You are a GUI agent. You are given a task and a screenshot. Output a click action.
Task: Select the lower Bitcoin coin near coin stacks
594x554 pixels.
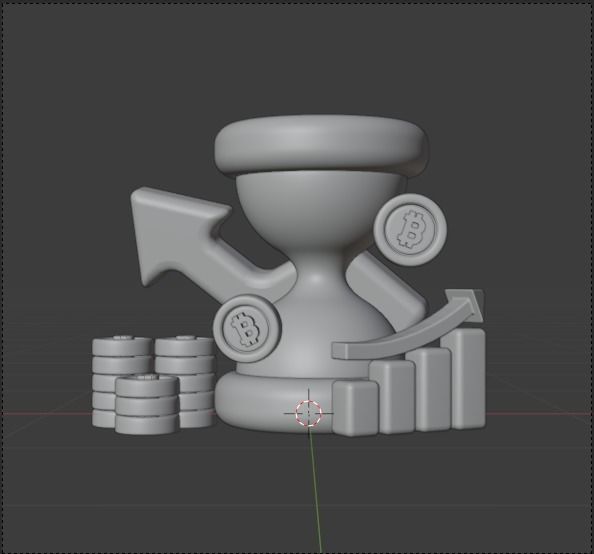(247, 329)
